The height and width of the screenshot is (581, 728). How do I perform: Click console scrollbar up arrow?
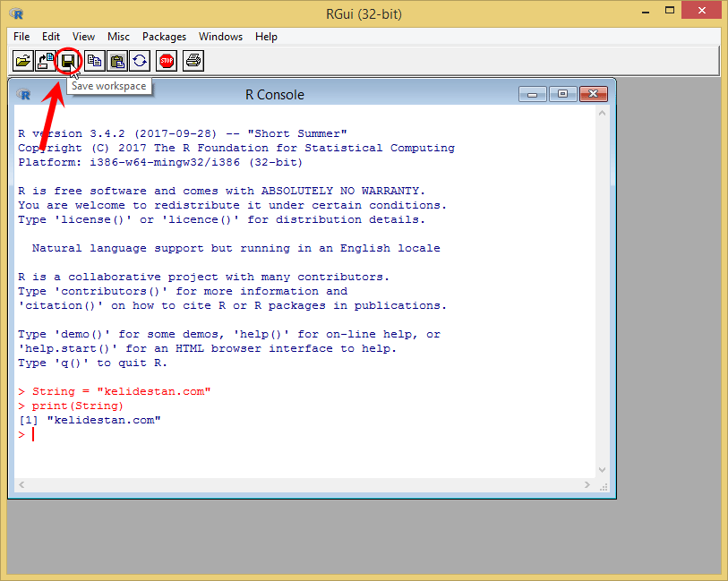point(602,113)
